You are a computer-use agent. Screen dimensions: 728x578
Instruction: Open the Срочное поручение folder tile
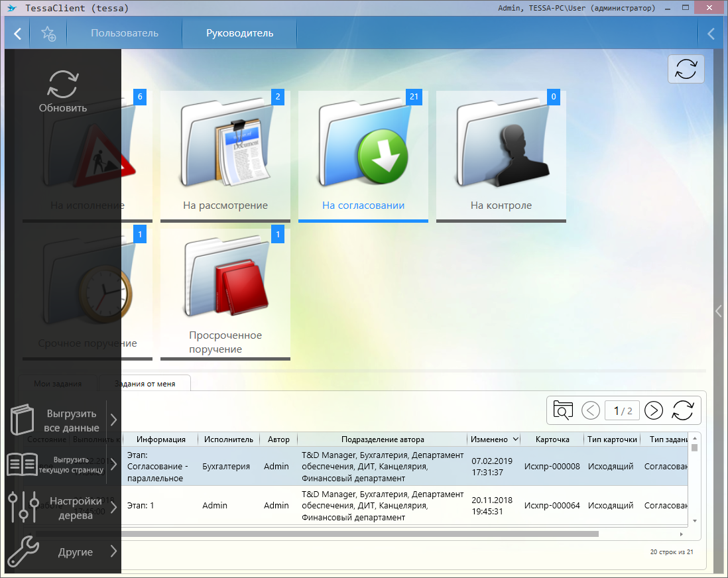pos(88,294)
